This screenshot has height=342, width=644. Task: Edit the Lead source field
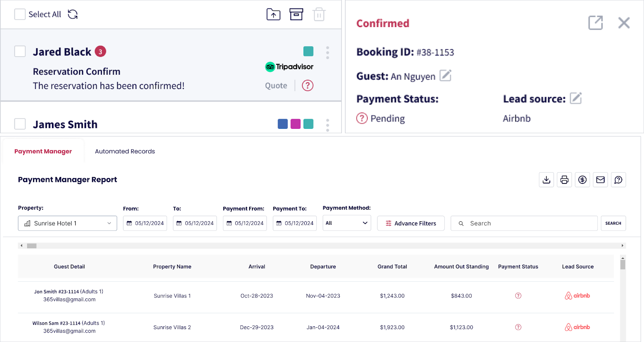(576, 98)
